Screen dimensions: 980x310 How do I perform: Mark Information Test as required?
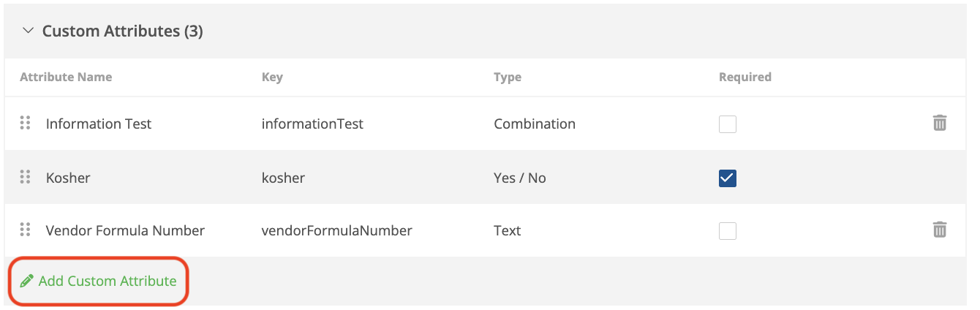coord(727,124)
